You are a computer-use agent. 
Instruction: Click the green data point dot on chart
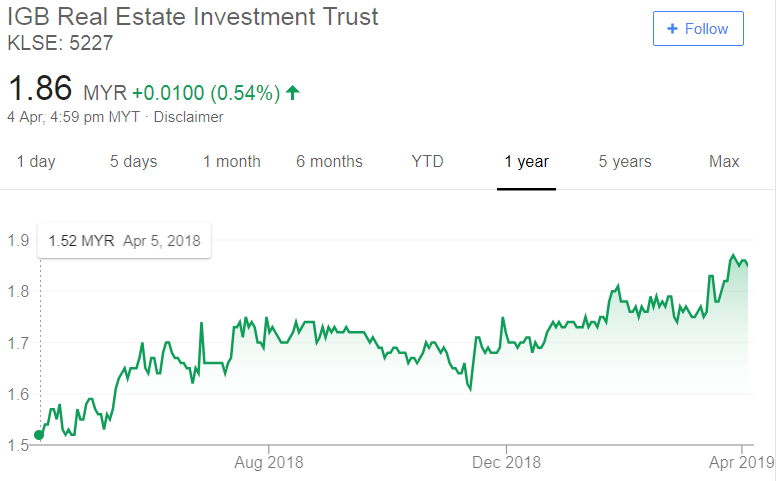39,435
